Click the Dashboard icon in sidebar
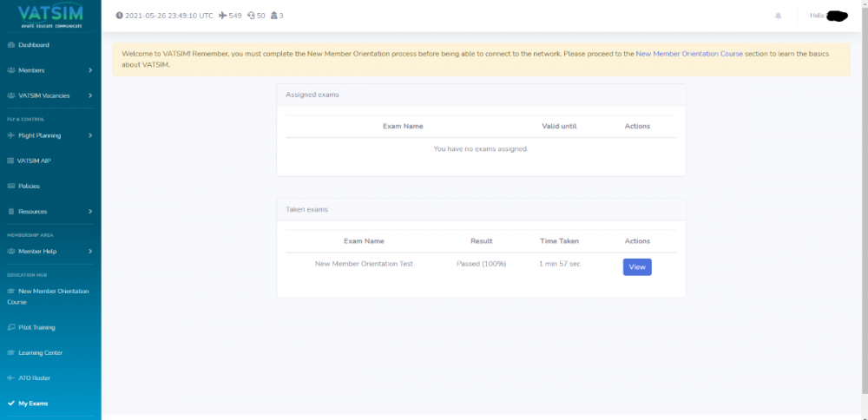This screenshot has width=868, height=420. pyautogui.click(x=10, y=45)
